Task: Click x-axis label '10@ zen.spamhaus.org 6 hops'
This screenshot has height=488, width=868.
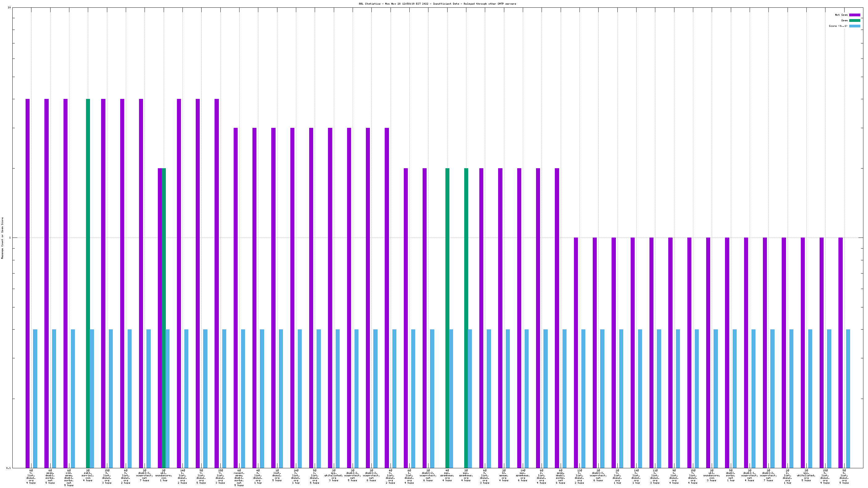Action: point(523,475)
